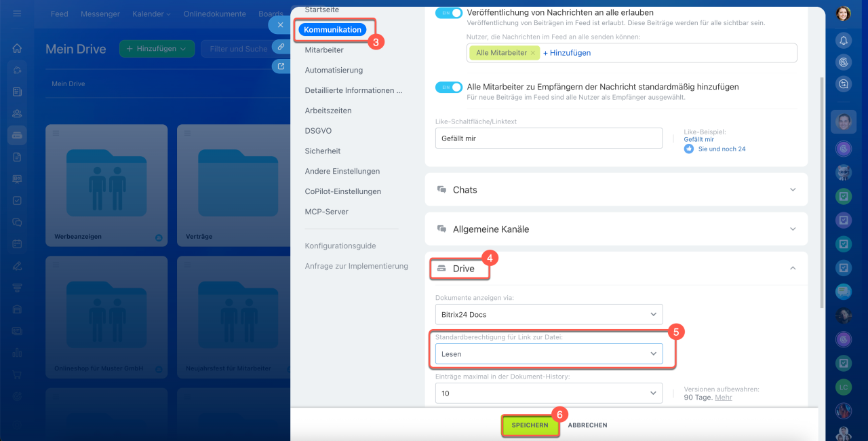Click the Abbrechen button
The width and height of the screenshot is (868, 441).
click(587, 425)
